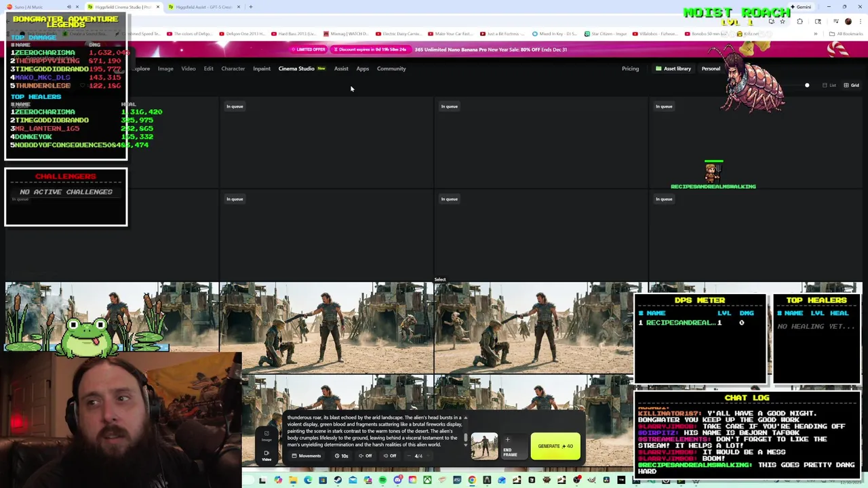The image size is (868, 488).
Task: Click into the prompt text area
Action: [x=374, y=430]
